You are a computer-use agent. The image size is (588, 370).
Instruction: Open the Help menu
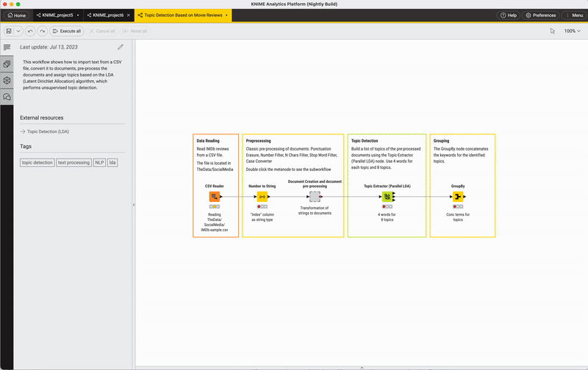pos(509,15)
